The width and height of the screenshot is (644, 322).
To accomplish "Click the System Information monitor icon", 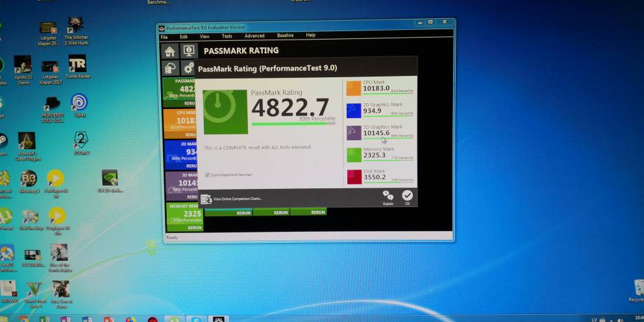I will tap(189, 51).
